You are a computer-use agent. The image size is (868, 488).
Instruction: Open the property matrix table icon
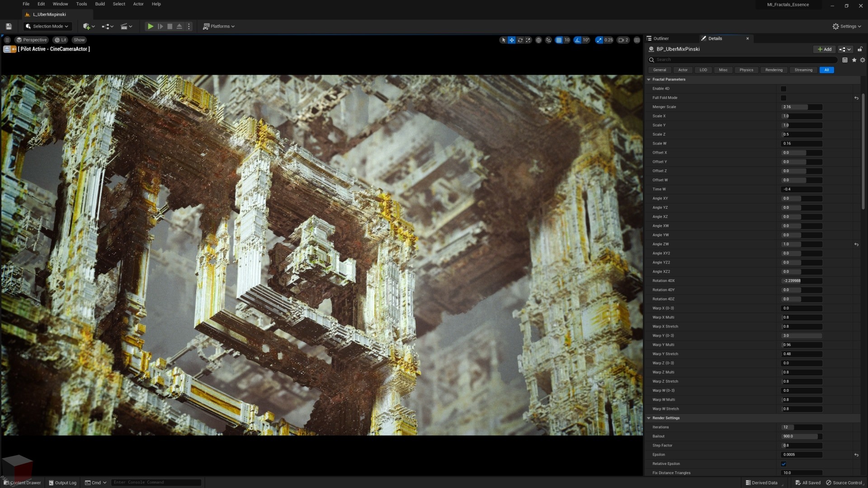844,60
